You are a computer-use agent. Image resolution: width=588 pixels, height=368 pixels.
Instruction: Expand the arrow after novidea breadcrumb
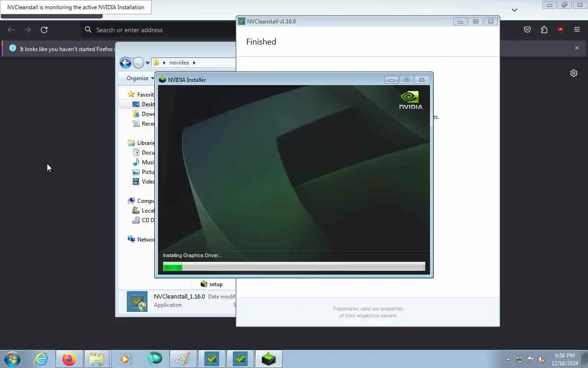point(194,63)
